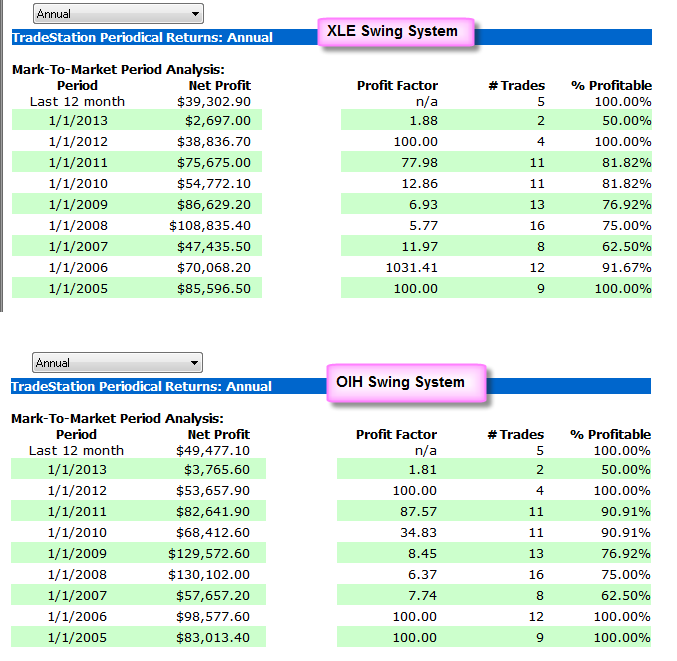The width and height of the screenshot is (677, 661).
Task: Click the OIH table Profit Factor header
Action: 397,434
